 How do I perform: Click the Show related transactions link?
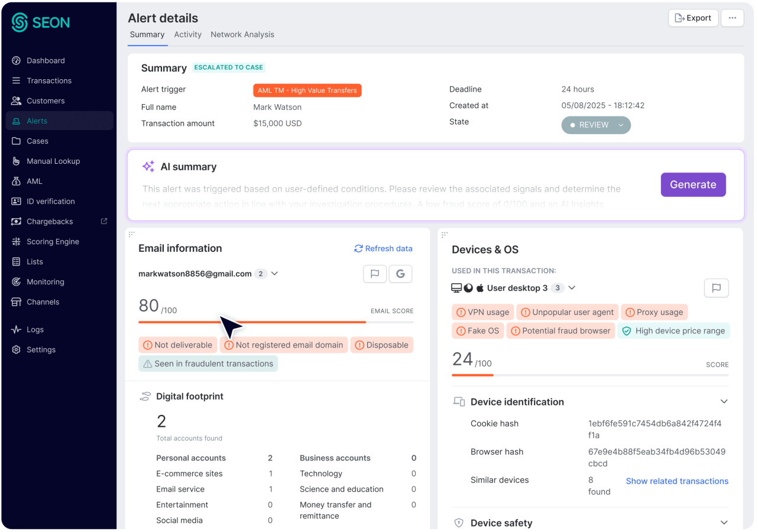pyautogui.click(x=677, y=481)
